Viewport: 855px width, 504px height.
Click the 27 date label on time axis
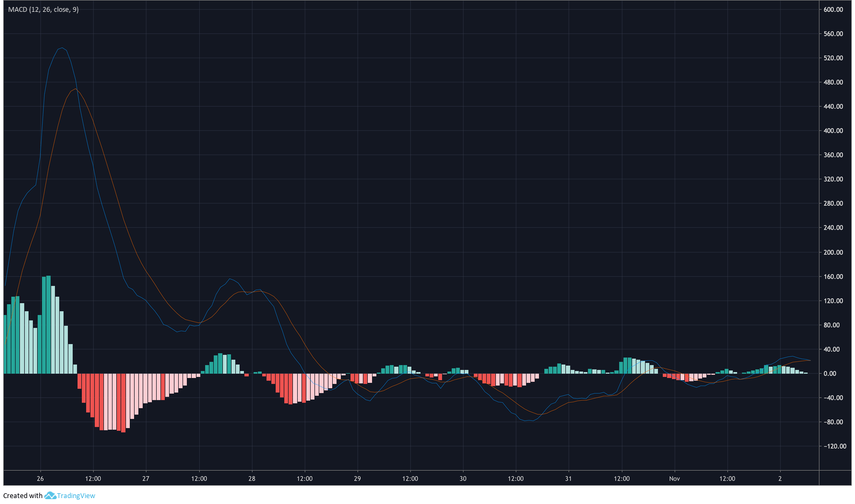pos(146,479)
